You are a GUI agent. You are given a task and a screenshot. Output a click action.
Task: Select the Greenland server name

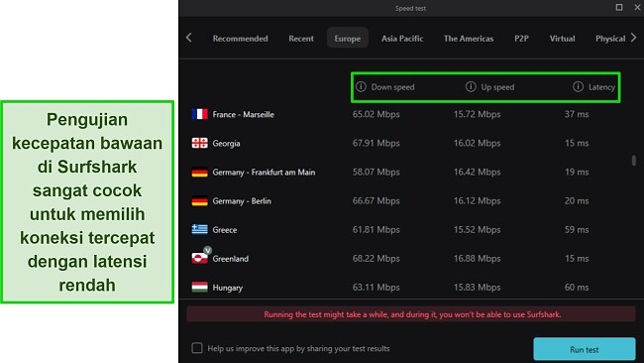tap(231, 259)
